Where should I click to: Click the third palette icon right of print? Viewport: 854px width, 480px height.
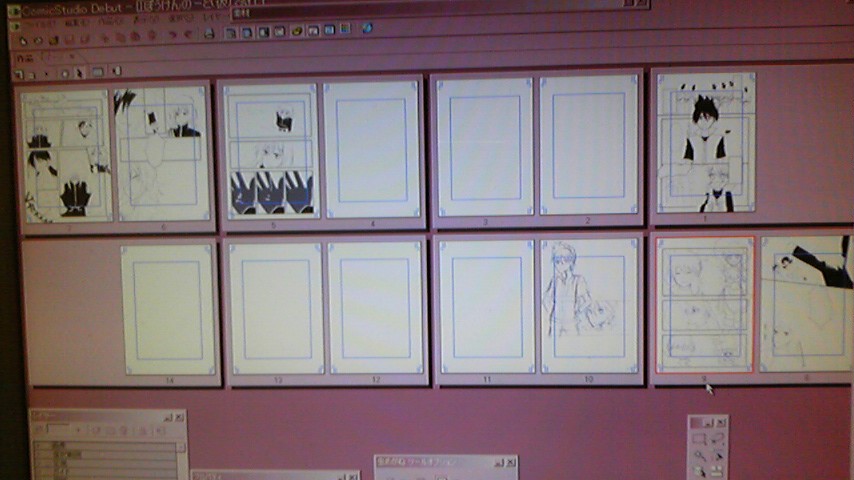coord(264,32)
